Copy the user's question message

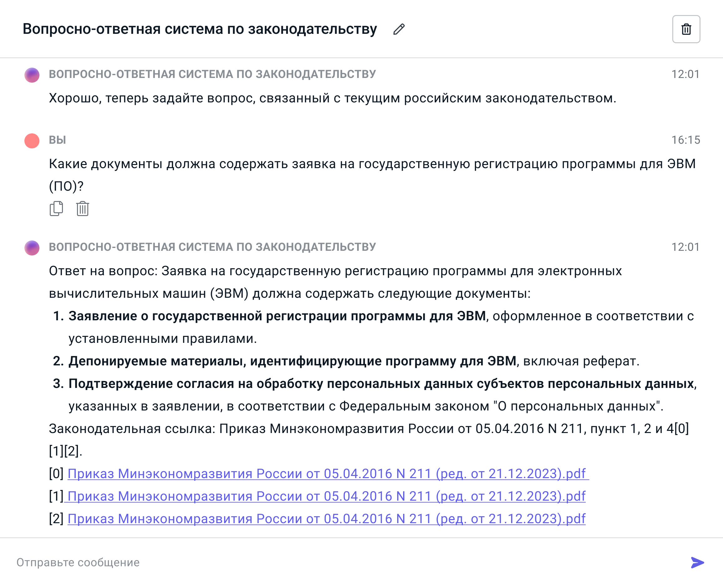(56, 208)
